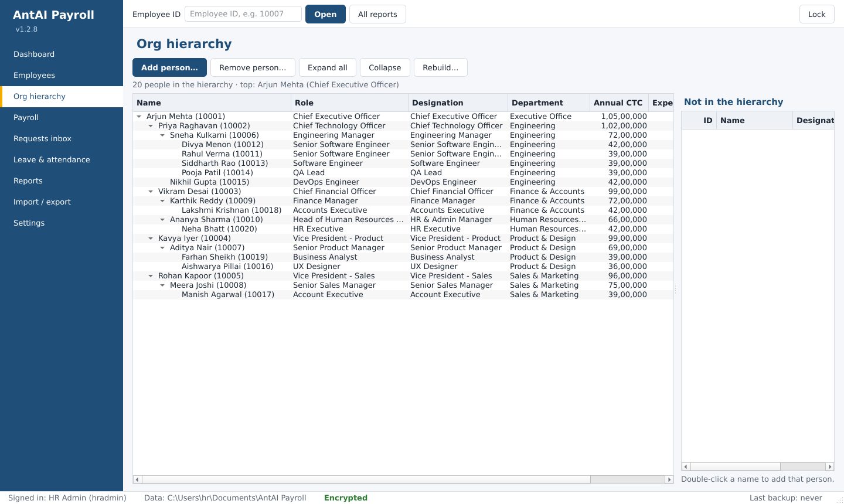The height and width of the screenshot is (504, 844).
Task: Click the Add person... button
Action: click(169, 67)
